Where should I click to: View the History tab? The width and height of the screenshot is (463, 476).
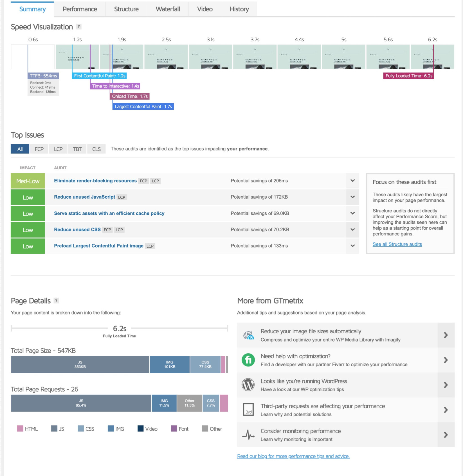pyautogui.click(x=239, y=9)
